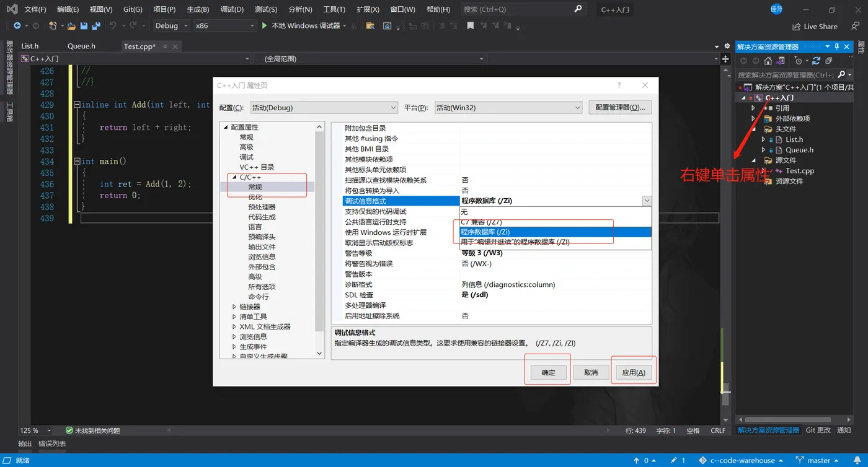
Task: Select the 无 option in dropdown list
Action: coord(556,212)
